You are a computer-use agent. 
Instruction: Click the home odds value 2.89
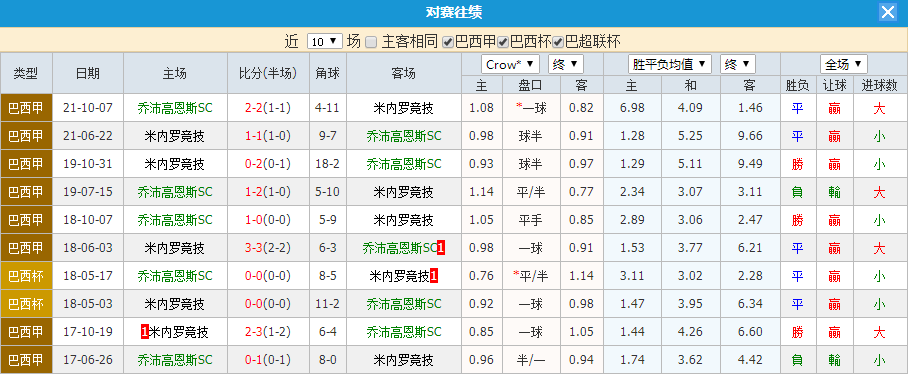point(632,220)
